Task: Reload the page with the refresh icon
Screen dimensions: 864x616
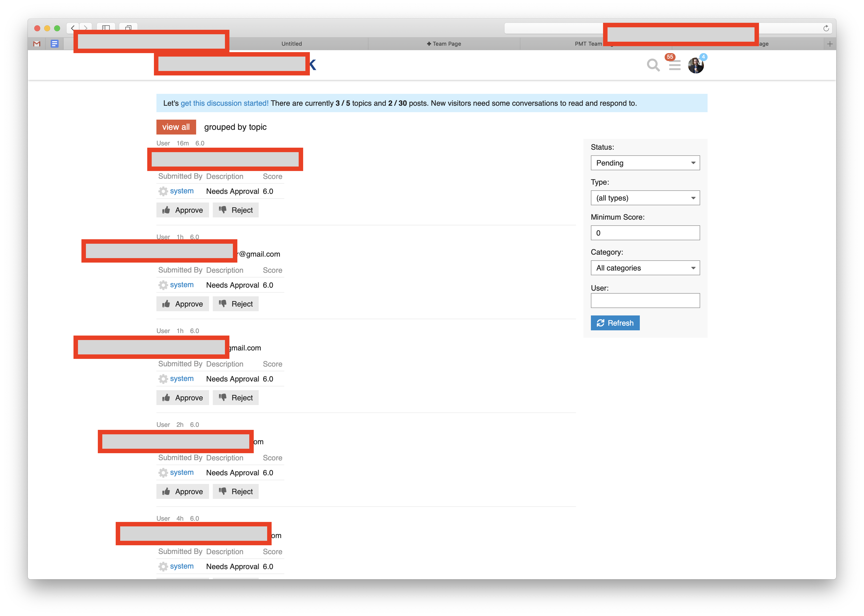Action: pos(826,28)
